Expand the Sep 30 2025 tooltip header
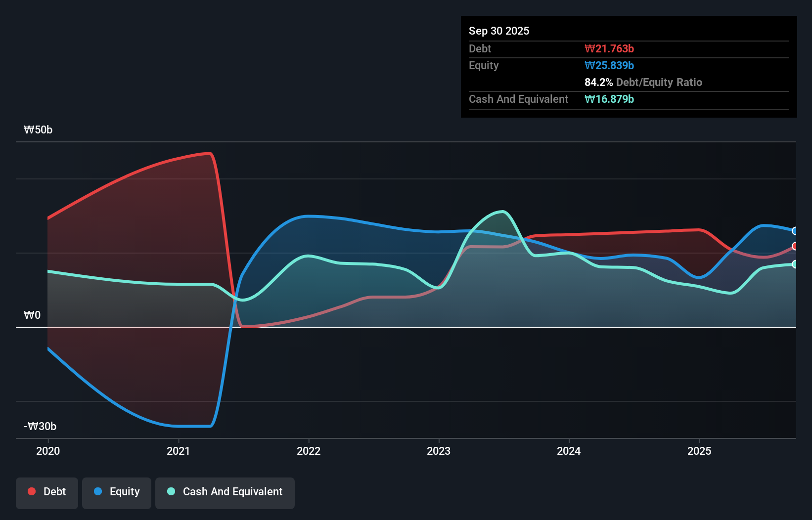 (499, 31)
